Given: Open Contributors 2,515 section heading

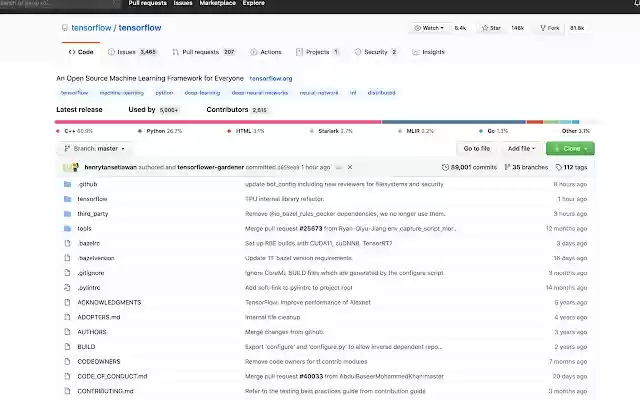Looking at the screenshot, I should (237, 109).
